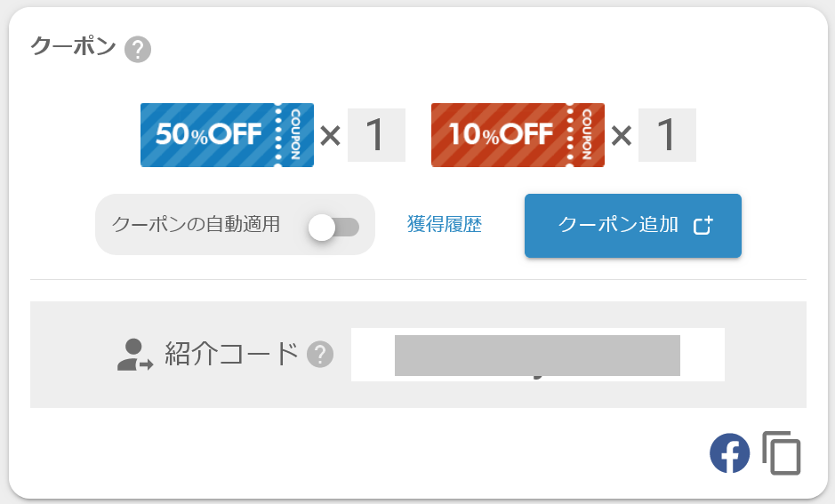Click the plus-box icon in クーポン追加
Image resolution: width=835 pixels, height=504 pixels.
[x=703, y=226]
